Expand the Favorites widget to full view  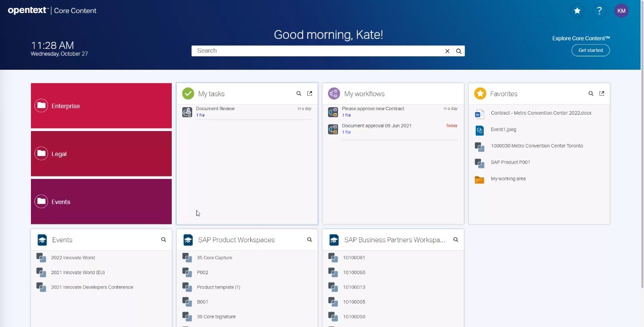[x=602, y=94]
